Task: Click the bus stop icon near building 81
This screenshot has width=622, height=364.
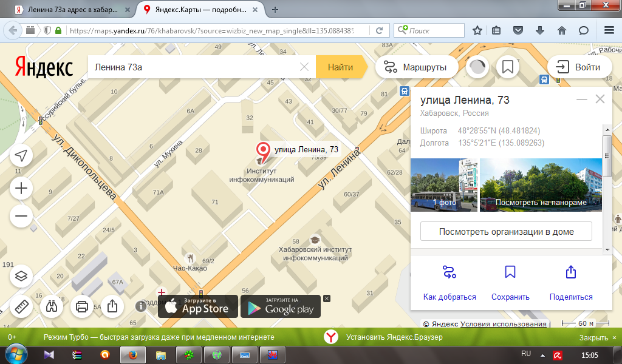Action: coord(404,92)
